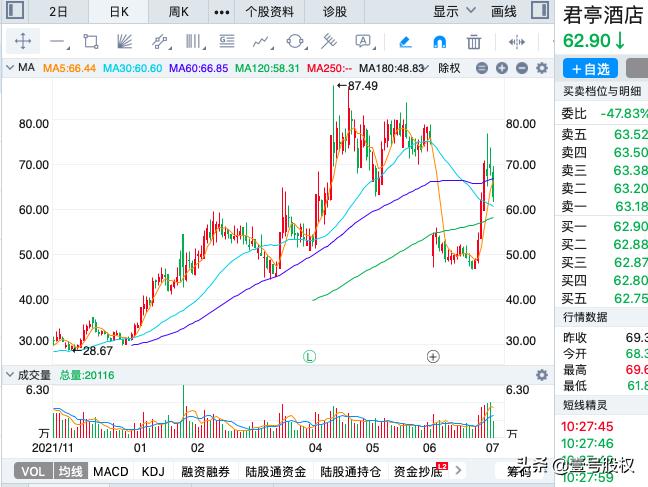Select the KDJ indicator tab
This screenshot has width=648, height=487.
(153, 472)
